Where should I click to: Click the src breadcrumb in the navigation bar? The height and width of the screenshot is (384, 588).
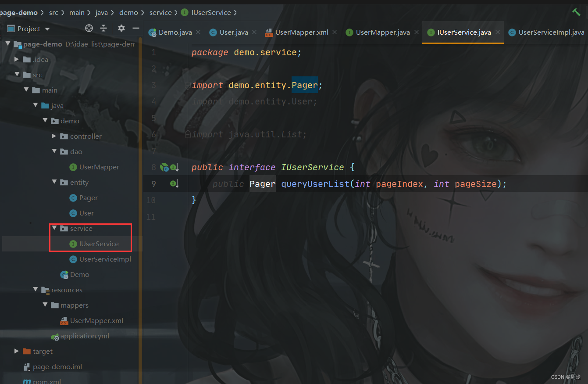tap(53, 12)
